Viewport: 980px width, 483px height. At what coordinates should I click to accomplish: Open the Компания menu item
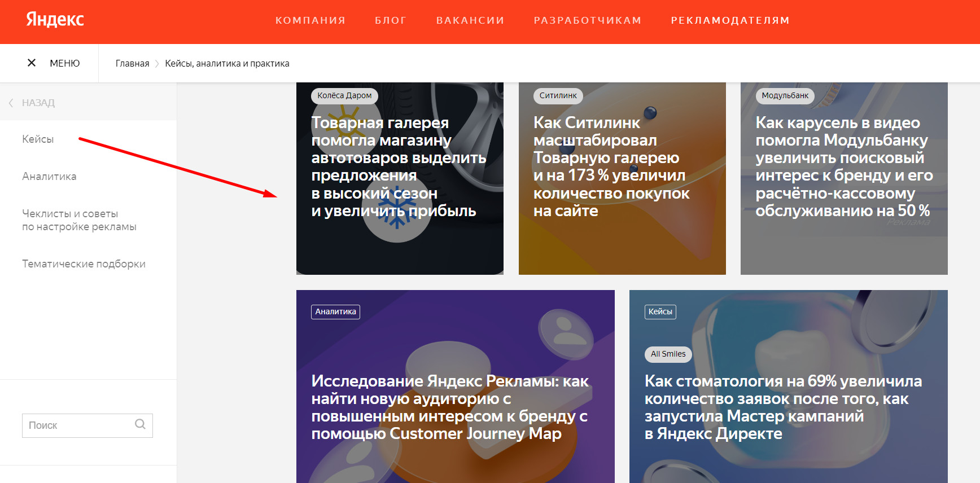(x=310, y=20)
